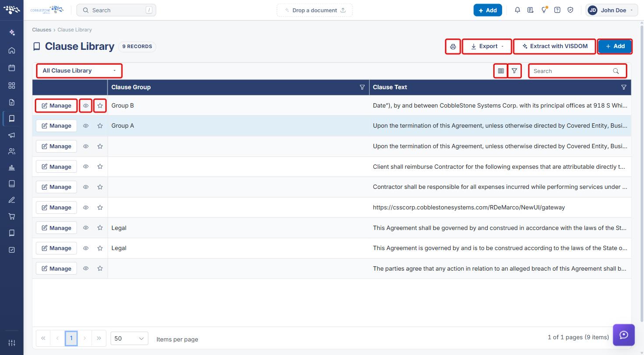The image size is (644, 355).
Task: Click the filter funnel icon beside search box
Action: click(514, 71)
